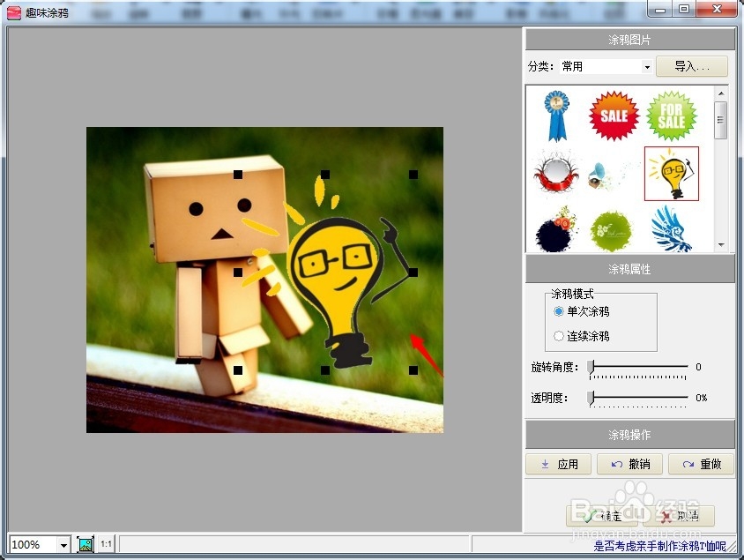
Task: Pick the dark ink splash floral sticker
Action: point(556,230)
